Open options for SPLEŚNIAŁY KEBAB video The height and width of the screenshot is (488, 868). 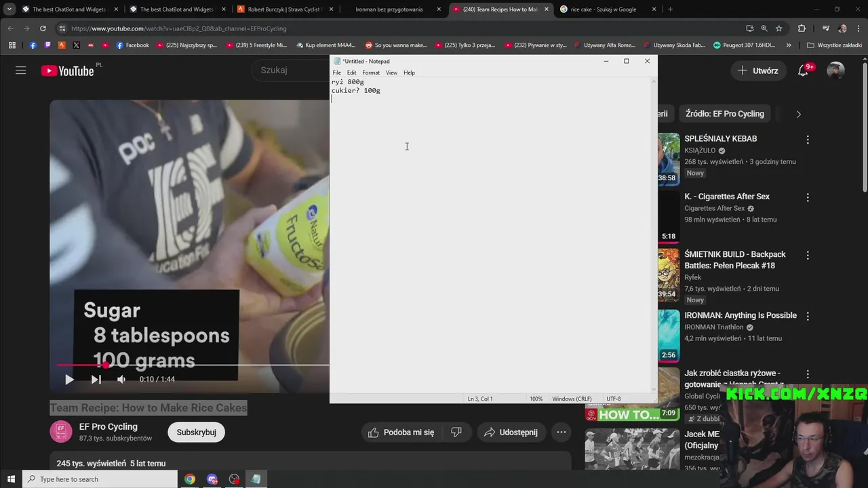point(807,140)
